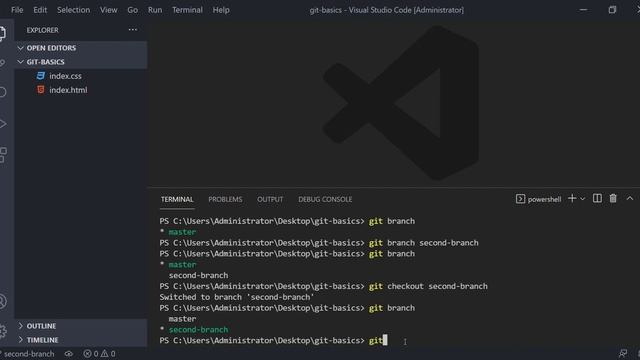Click the publish to cloud icon in status bar
Viewport: 640px width, 360px height.
69,353
